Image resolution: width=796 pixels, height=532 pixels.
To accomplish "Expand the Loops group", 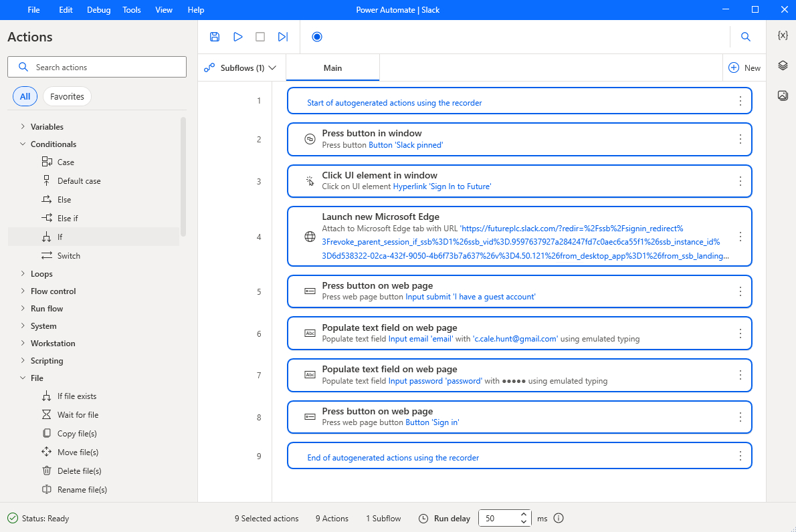I will [23, 273].
